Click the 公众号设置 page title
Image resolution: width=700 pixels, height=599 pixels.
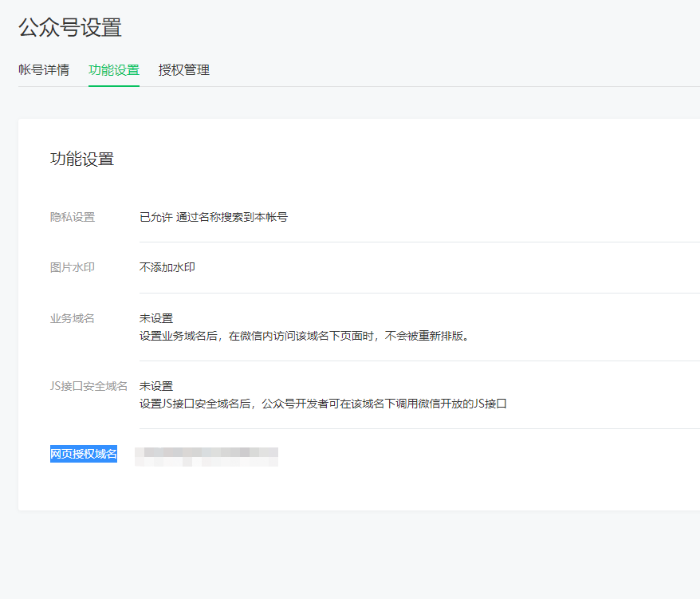pyautogui.click(x=70, y=28)
